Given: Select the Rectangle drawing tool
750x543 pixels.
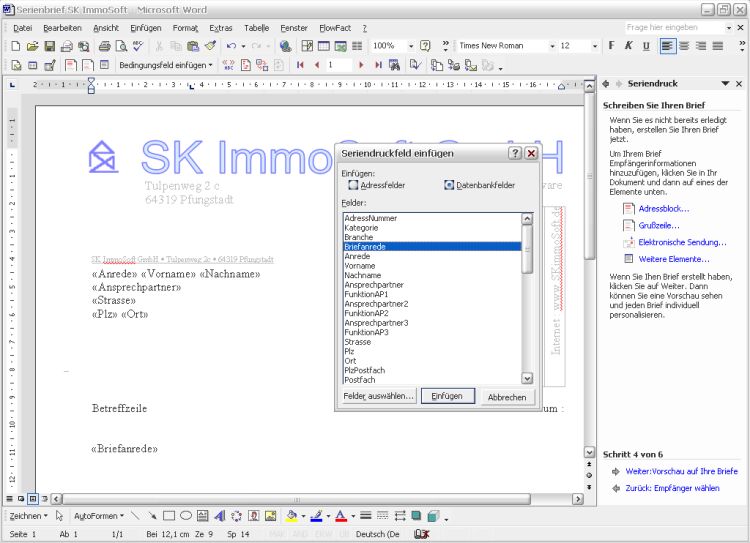Looking at the screenshot, I should pyautogui.click(x=169, y=516).
